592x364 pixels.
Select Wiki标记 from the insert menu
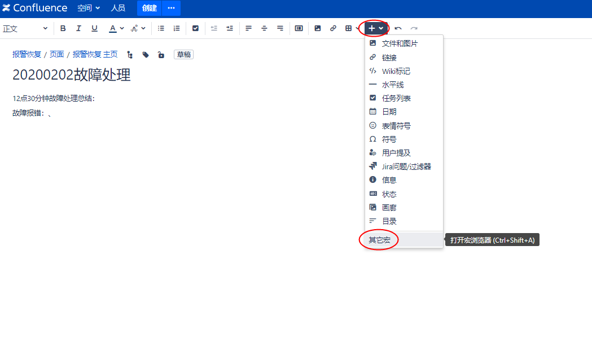point(396,71)
